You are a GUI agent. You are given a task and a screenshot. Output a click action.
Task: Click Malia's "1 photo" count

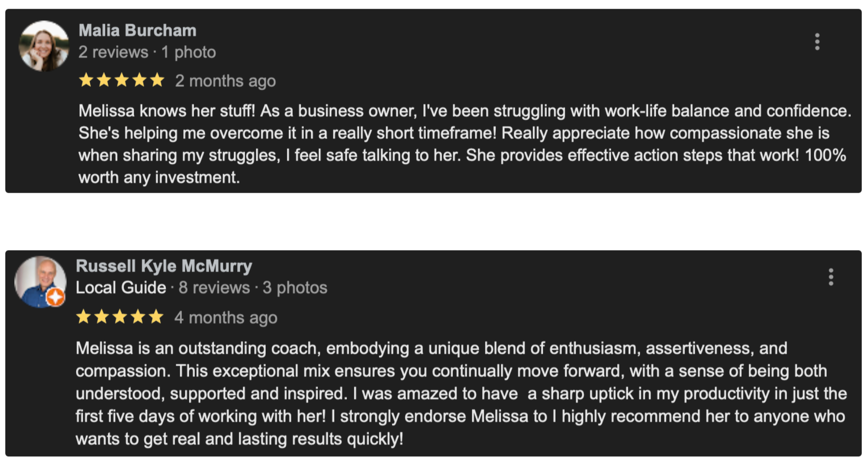click(x=189, y=52)
